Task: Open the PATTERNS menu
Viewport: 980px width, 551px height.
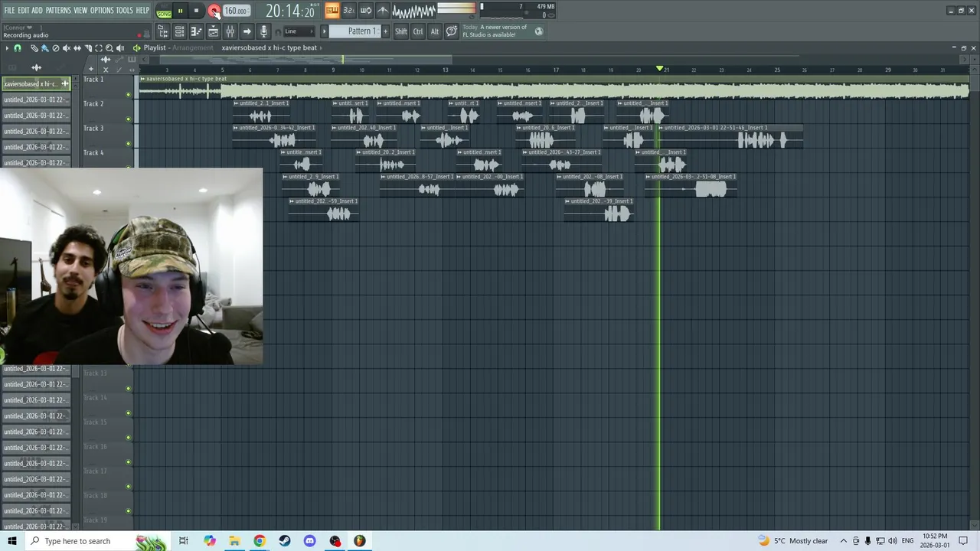Action: (58, 10)
